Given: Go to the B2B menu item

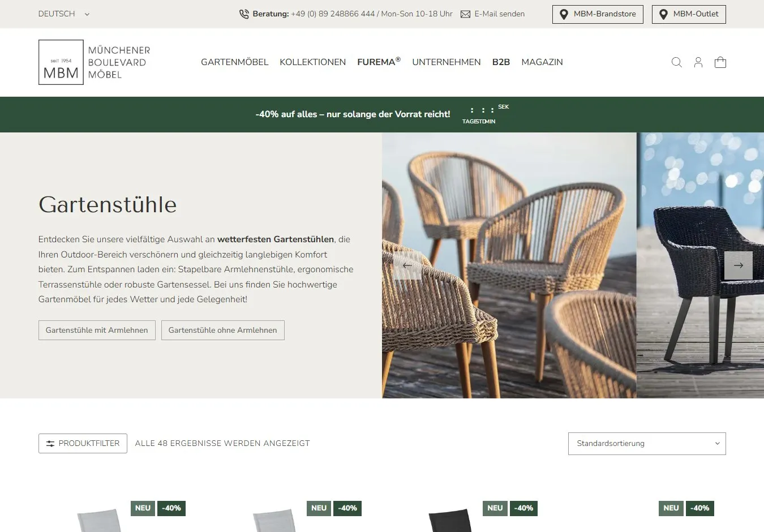Looking at the screenshot, I should 501,62.
